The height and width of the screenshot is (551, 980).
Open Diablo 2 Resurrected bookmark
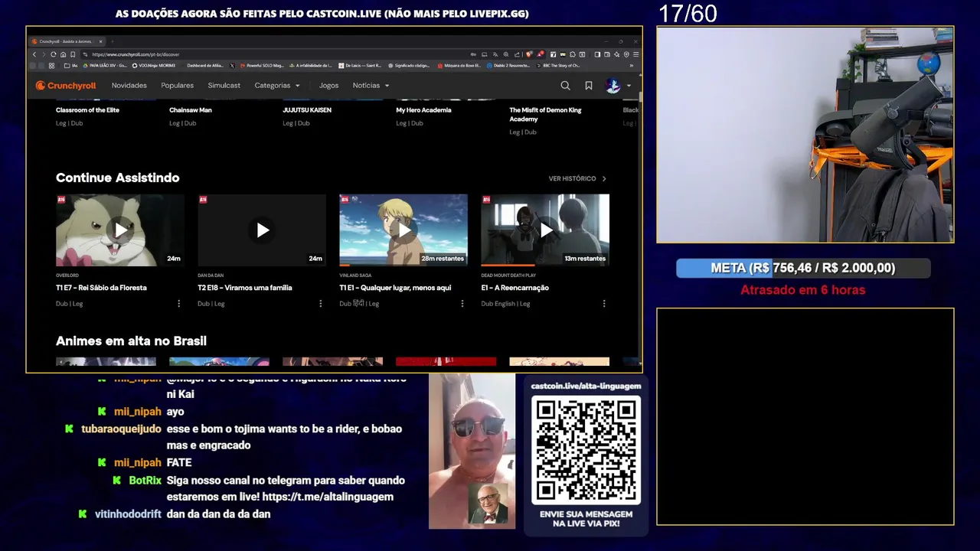[509, 66]
